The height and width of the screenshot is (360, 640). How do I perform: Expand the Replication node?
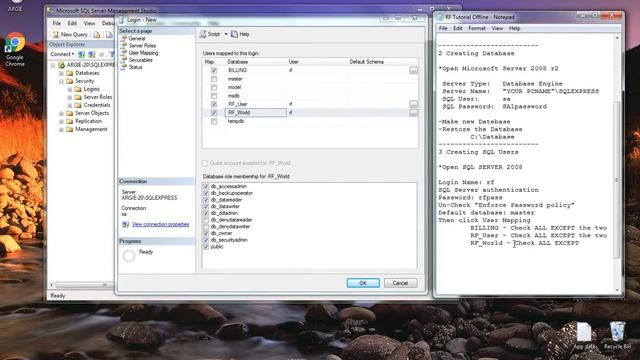[x=61, y=122]
